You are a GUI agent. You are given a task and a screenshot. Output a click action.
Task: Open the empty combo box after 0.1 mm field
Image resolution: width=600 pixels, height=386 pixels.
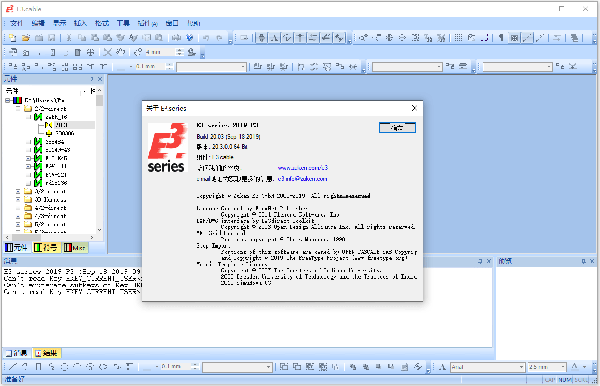(211, 67)
